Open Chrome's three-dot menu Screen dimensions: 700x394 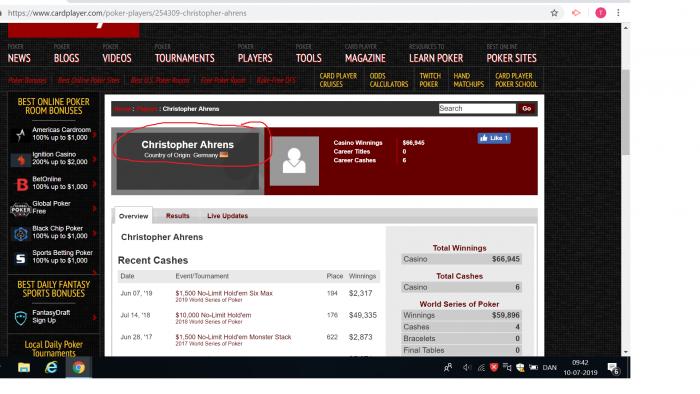pos(618,13)
